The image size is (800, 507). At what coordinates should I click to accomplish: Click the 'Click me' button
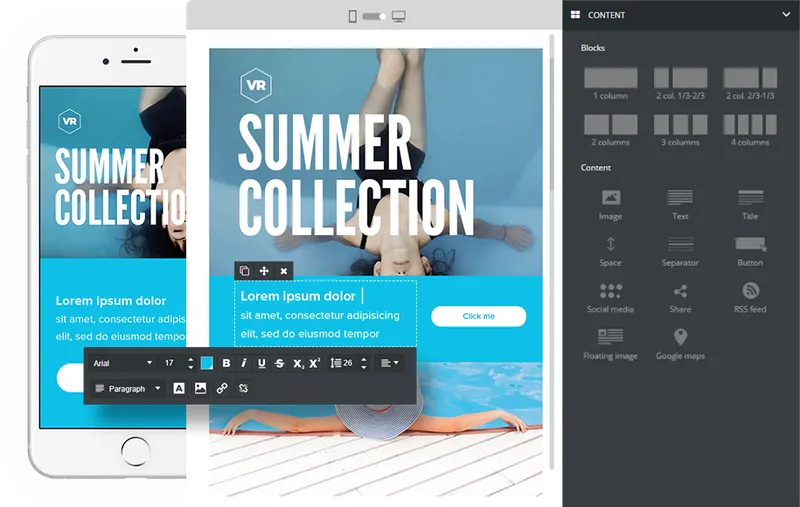point(479,316)
